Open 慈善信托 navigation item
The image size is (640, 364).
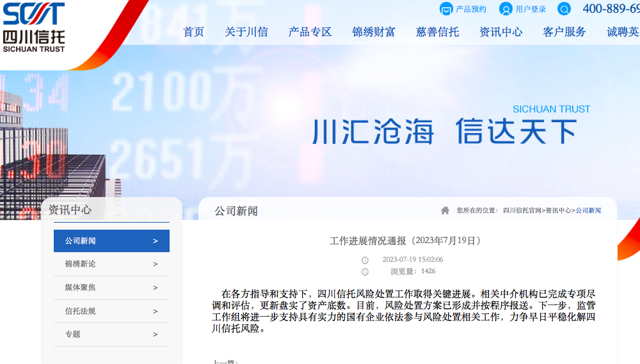click(437, 32)
